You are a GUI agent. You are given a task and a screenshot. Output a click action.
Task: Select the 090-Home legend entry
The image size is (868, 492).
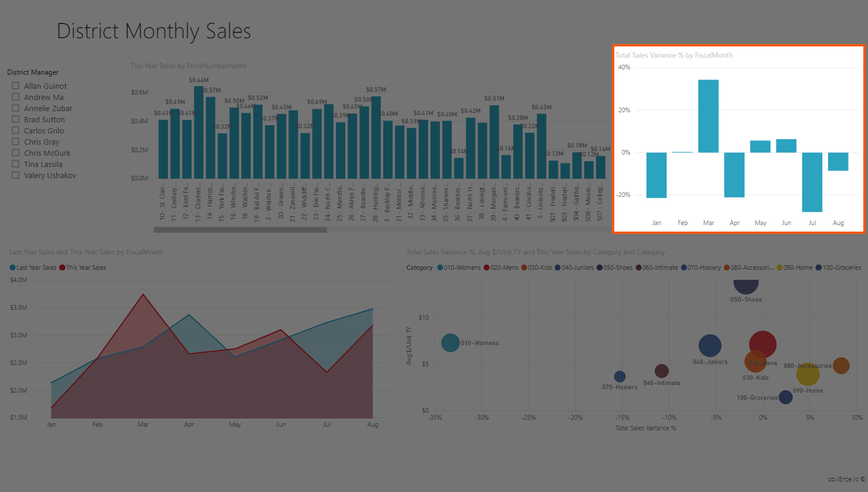(x=795, y=268)
